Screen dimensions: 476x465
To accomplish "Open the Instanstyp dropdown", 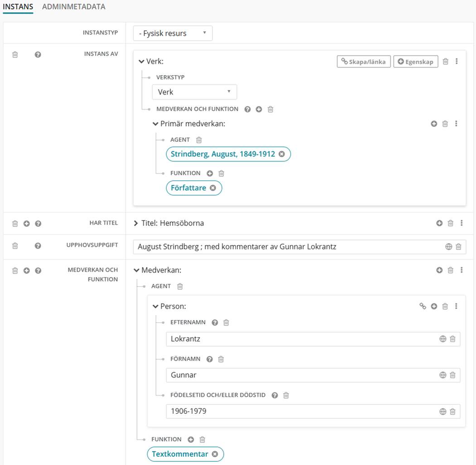I will pyautogui.click(x=173, y=33).
